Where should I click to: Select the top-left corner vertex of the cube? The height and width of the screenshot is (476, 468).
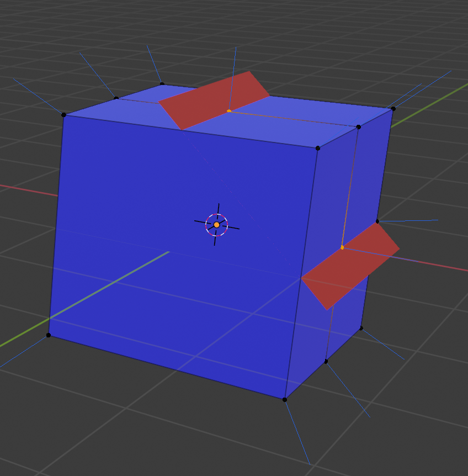tap(62, 115)
